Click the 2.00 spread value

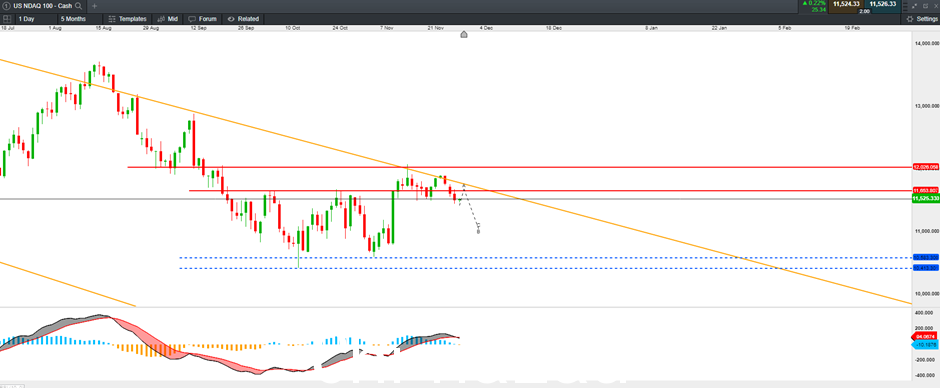click(x=864, y=11)
